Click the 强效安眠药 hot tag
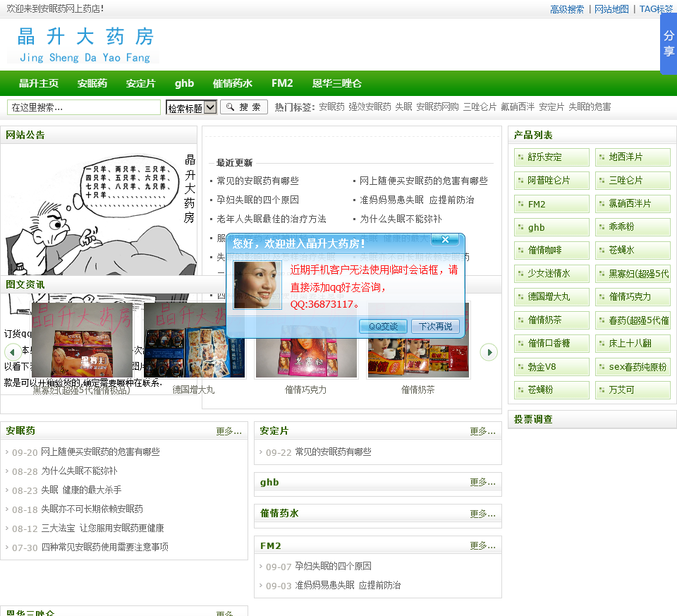Image resolution: width=677 pixels, height=616 pixels. click(x=370, y=107)
